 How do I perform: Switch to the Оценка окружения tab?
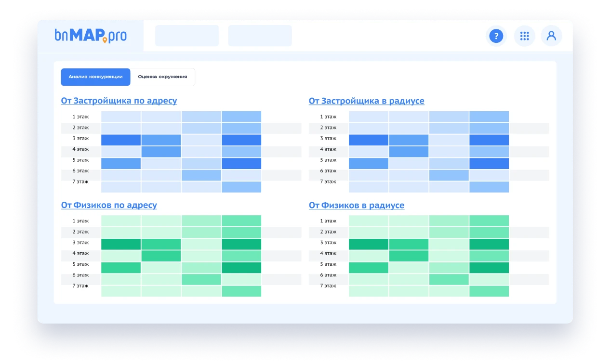tap(163, 77)
